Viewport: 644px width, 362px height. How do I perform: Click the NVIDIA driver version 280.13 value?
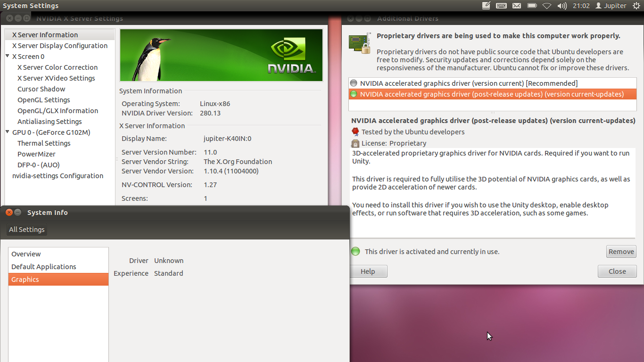pyautogui.click(x=210, y=113)
